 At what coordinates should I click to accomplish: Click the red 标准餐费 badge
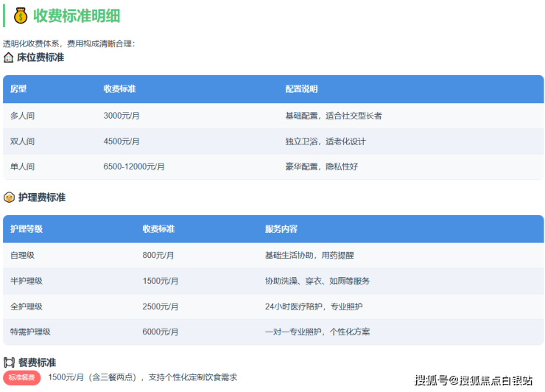pyautogui.click(x=21, y=377)
